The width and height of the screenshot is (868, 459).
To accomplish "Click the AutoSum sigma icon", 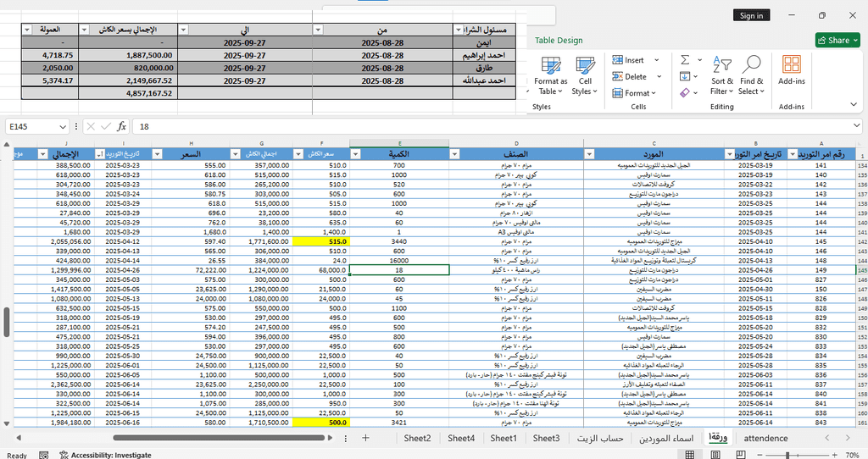I will (685, 60).
